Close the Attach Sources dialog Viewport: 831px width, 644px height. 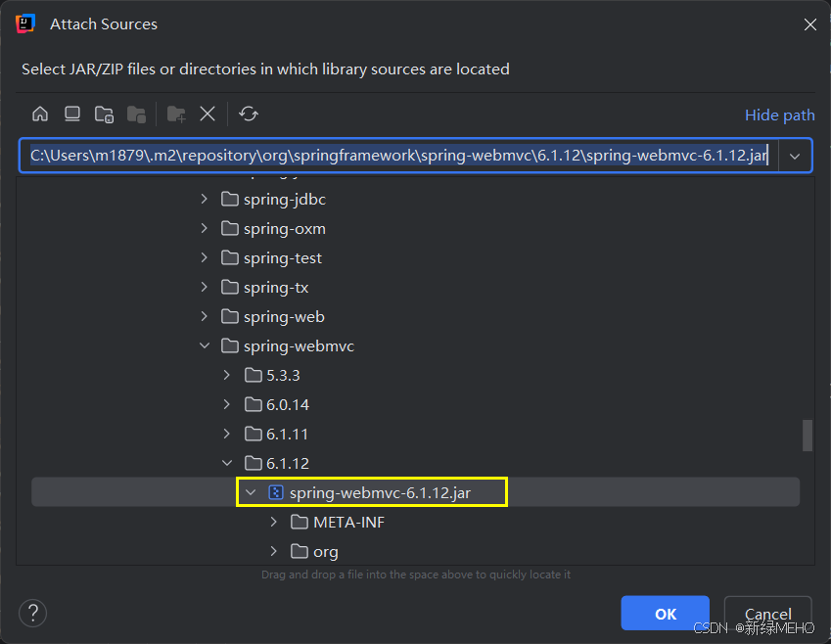(x=809, y=24)
